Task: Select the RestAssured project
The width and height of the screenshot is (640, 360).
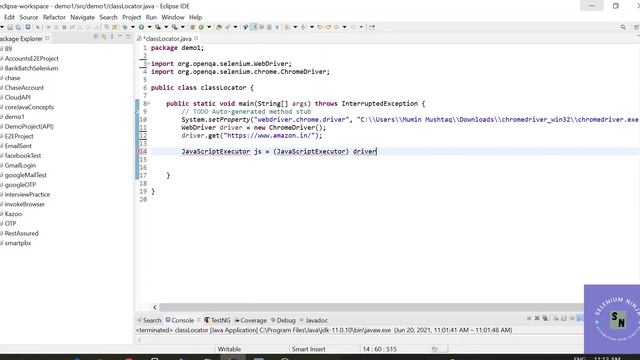Action: pos(21,233)
